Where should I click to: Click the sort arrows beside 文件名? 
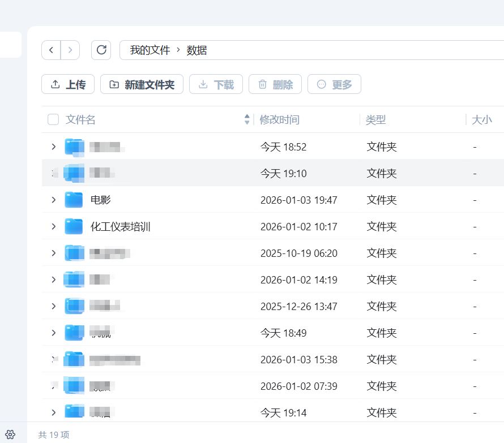(247, 119)
